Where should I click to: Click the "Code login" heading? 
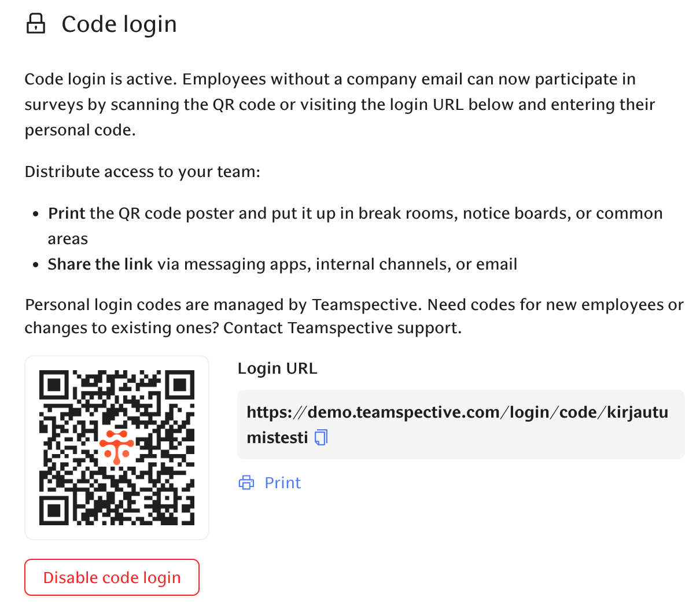(x=119, y=24)
